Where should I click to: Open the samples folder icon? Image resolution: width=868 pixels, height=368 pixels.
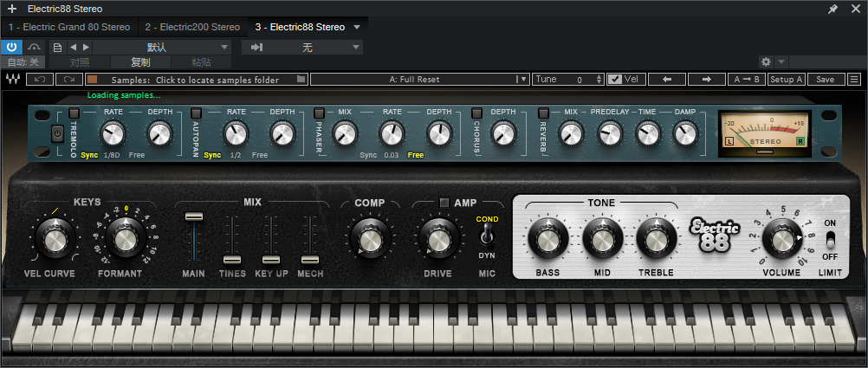point(301,79)
